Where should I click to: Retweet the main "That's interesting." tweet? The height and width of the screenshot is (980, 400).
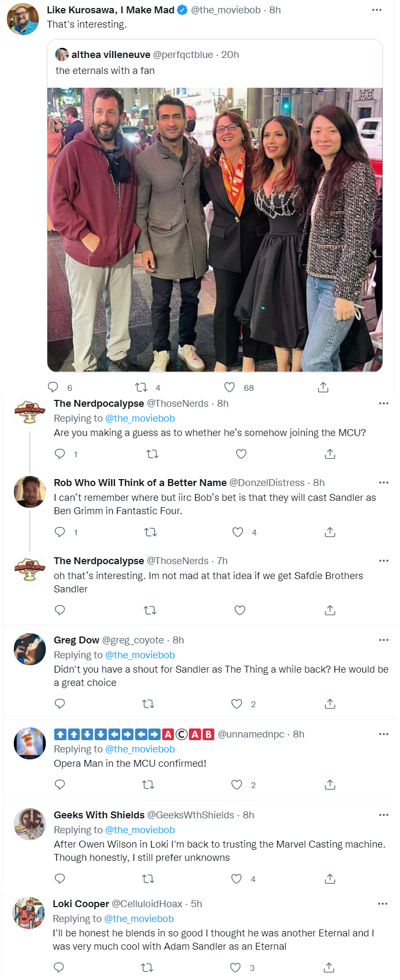pyautogui.click(x=141, y=387)
